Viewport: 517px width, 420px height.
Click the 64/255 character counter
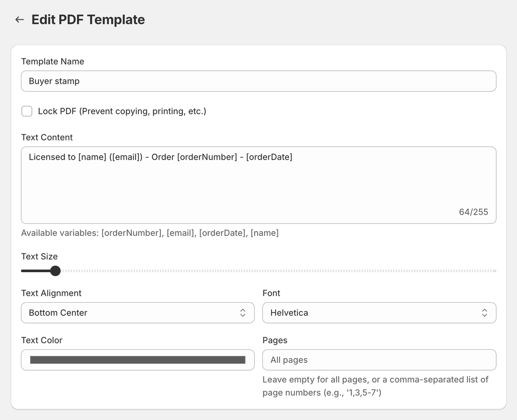coord(473,212)
